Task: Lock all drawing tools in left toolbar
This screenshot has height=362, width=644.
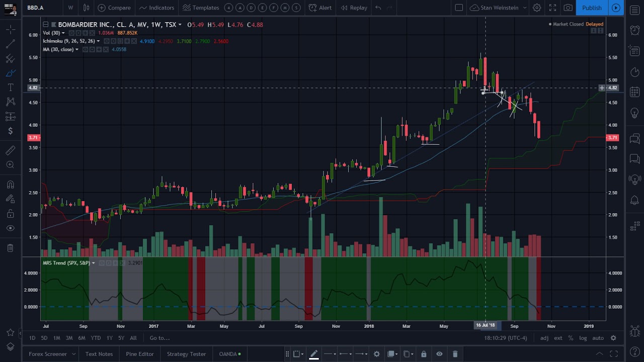Action: pyautogui.click(x=10, y=214)
